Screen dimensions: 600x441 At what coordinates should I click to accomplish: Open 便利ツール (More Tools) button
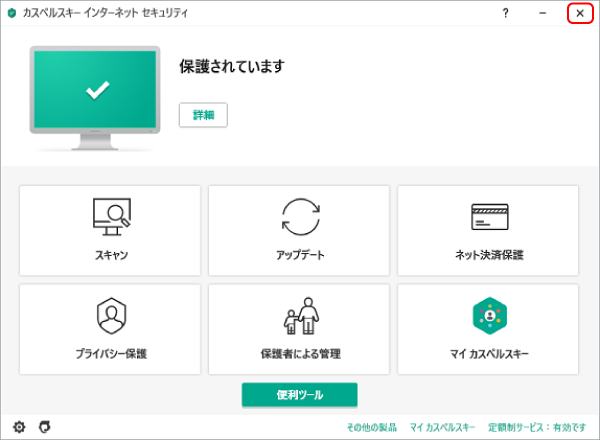[x=300, y=395]
